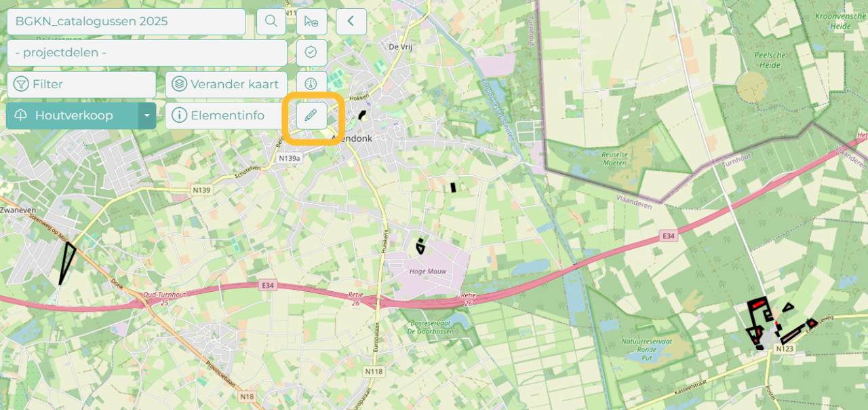Activate the cursor-plus selection tool
This screenshot has height=410, width=868.
[x=311, y=22]
